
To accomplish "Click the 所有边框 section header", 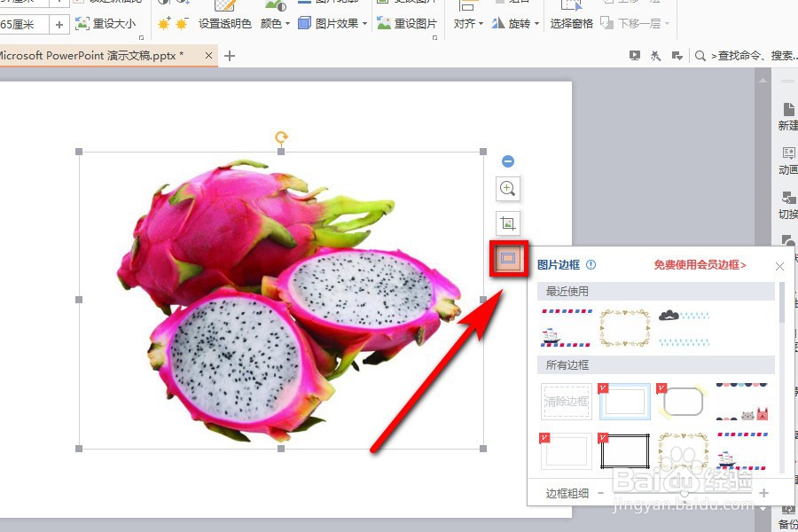I will 656,365.
